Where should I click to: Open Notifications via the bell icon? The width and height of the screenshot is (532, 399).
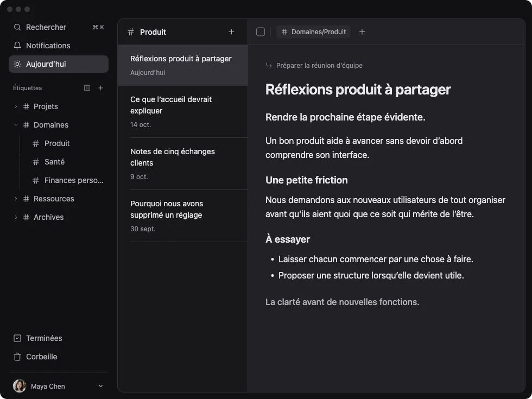17,46
